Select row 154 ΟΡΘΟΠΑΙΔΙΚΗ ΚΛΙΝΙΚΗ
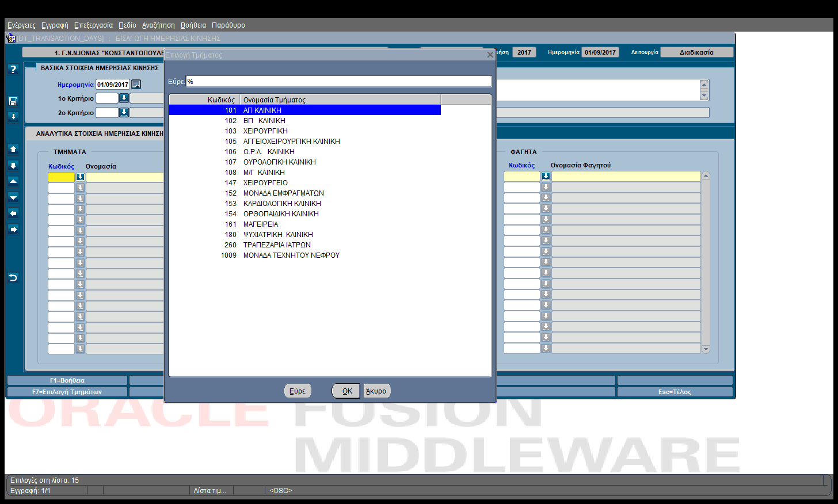 305,214
